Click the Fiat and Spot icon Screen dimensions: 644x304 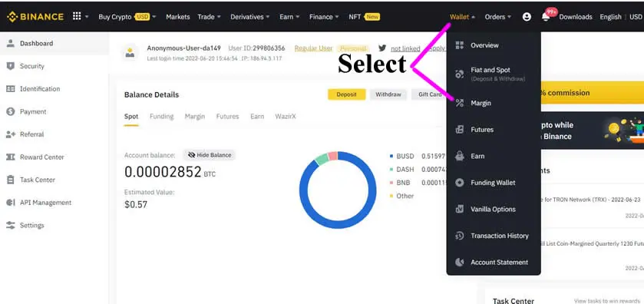pyautogui.click(x=460, y=74)
